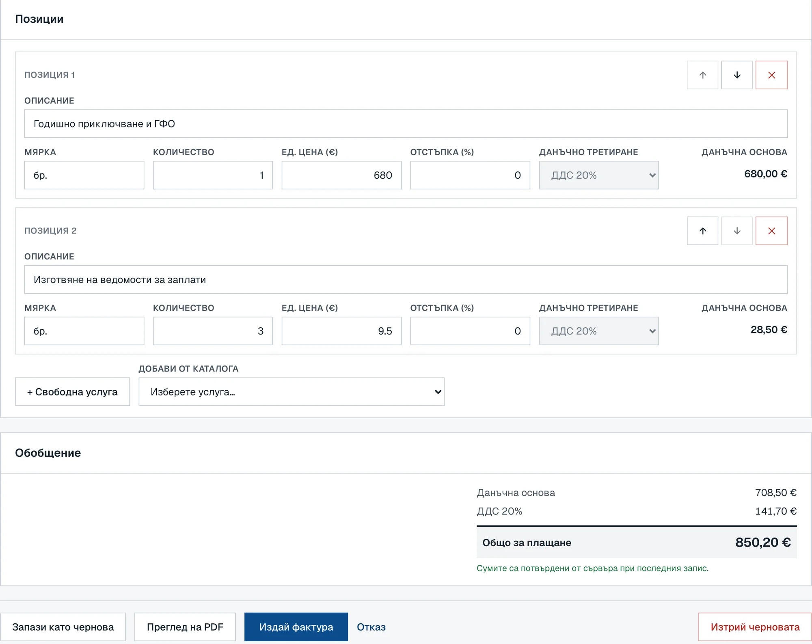Focus Мярка field in Позиция 2

[84, 331]
